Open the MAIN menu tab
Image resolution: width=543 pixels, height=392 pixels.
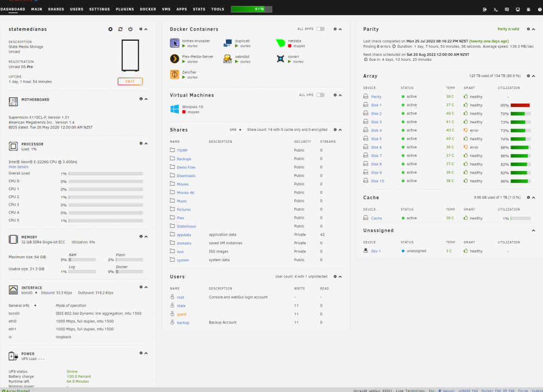37,9
